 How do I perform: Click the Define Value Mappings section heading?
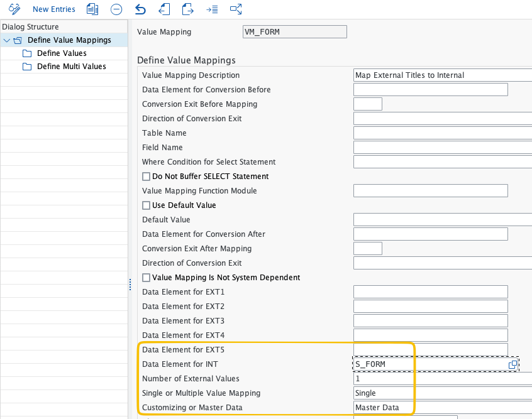(186, 60)
